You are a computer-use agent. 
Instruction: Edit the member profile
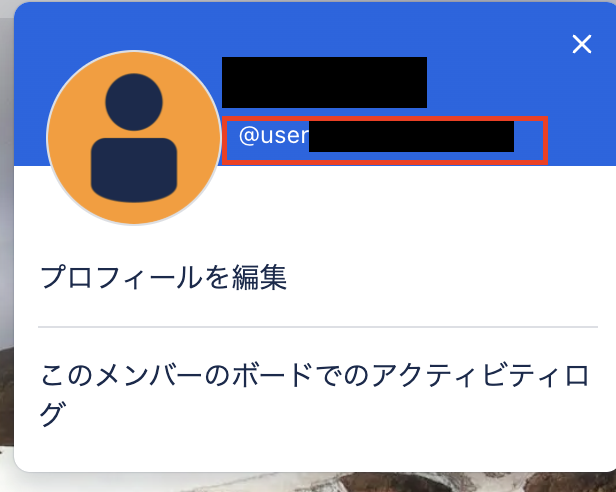coord(163,277)
